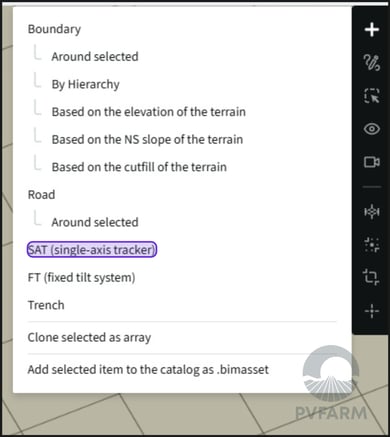Choose the crop rotate tool icon
The width and height of the screenshot is (390, 437).
372,277
